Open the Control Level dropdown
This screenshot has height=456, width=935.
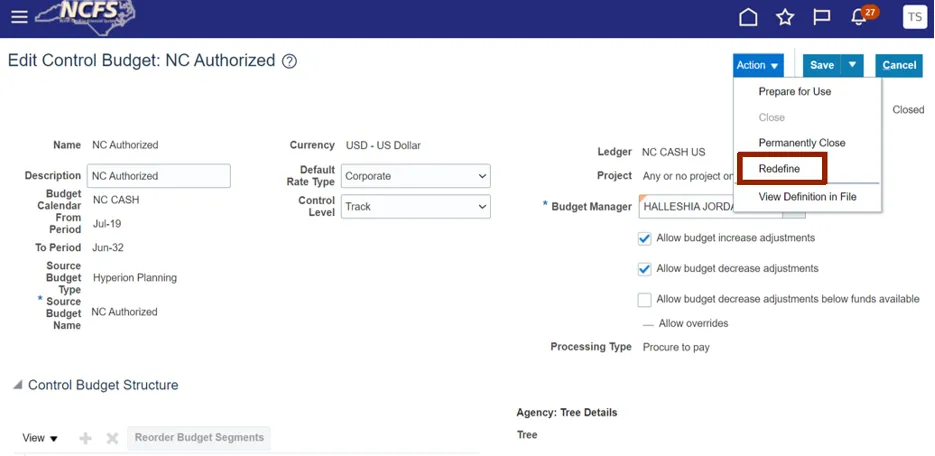(x=416, y=206)
